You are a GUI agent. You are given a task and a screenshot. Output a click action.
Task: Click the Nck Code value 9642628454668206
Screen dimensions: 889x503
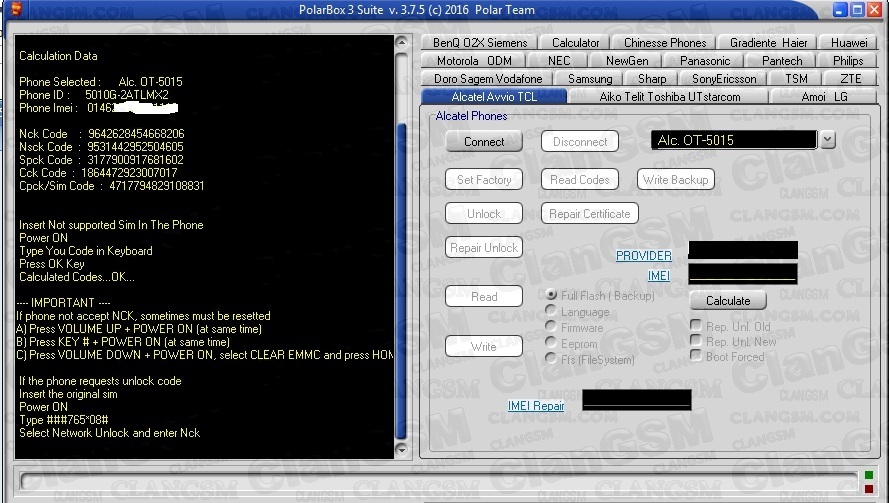pos(136,134)
